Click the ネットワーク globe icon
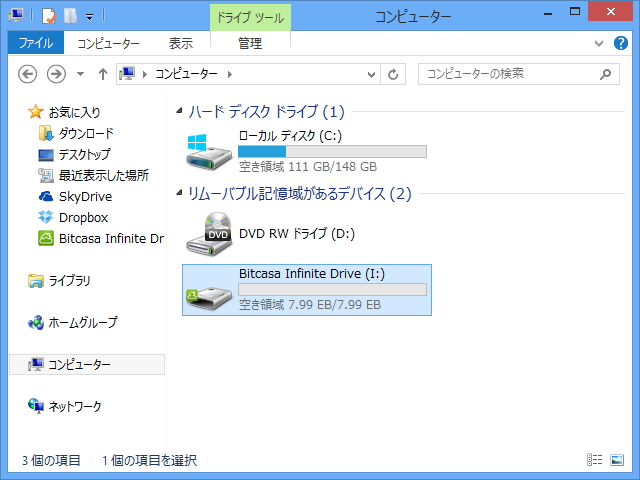Screen dimensions: 640x480 (x=36, y=406)
